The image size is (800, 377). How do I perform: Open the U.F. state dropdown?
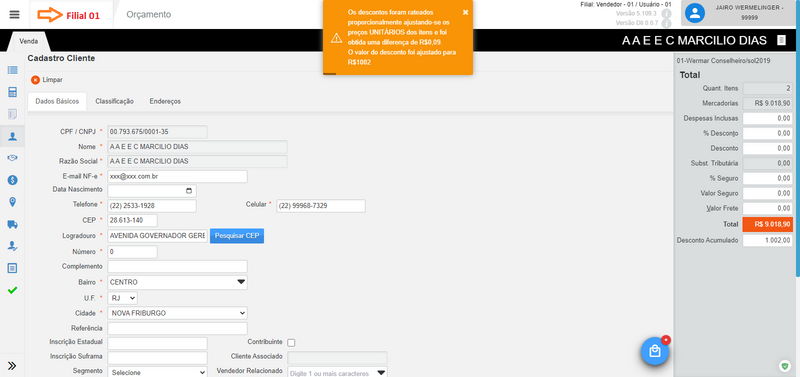tap(122, 298)
